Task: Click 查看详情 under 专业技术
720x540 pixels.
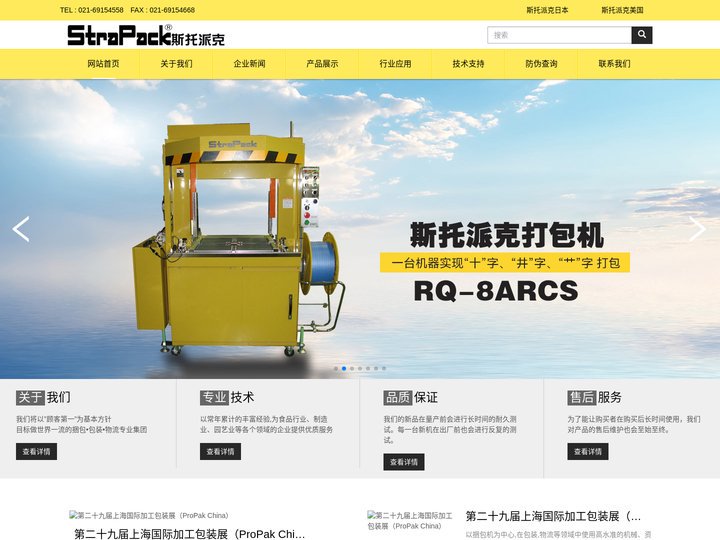Action: [220, 451]
